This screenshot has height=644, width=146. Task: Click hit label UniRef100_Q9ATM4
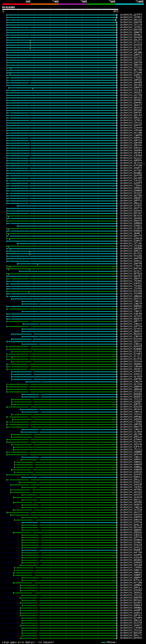click(131, 22)
